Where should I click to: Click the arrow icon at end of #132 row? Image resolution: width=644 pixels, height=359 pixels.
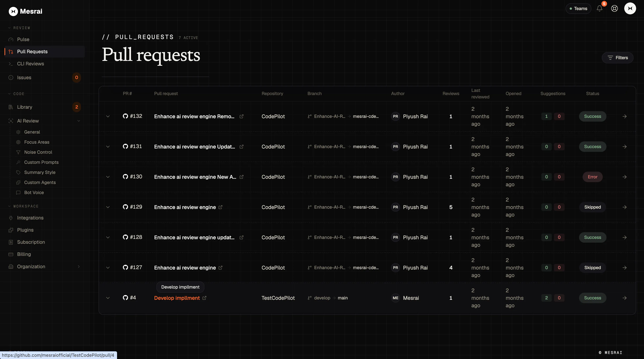[625, 116]
